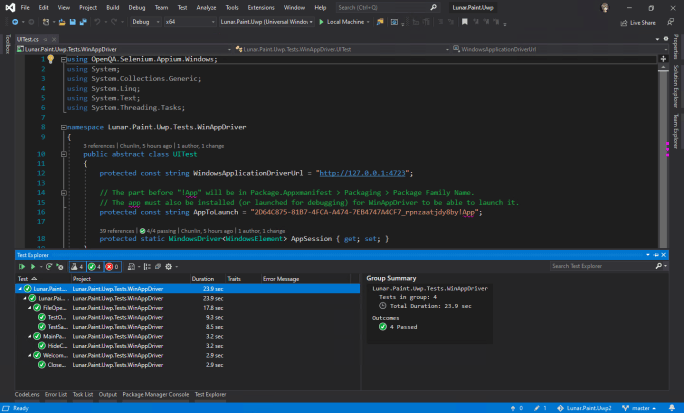Image resolution: width=684 pixels, height=413 pixels.
Task: Click the Save All icon in main toolbar
Action: click(83, 22)
